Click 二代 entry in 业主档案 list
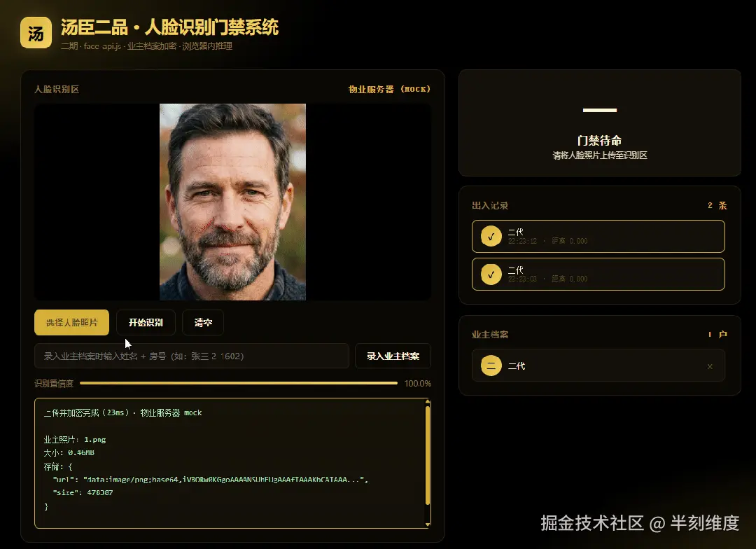 point(598,366)
